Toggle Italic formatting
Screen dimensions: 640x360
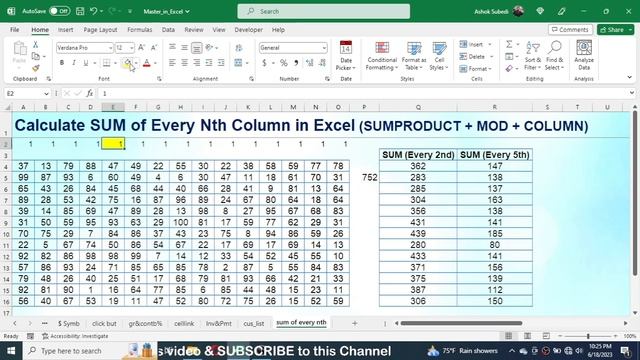(x=74, y=63)
